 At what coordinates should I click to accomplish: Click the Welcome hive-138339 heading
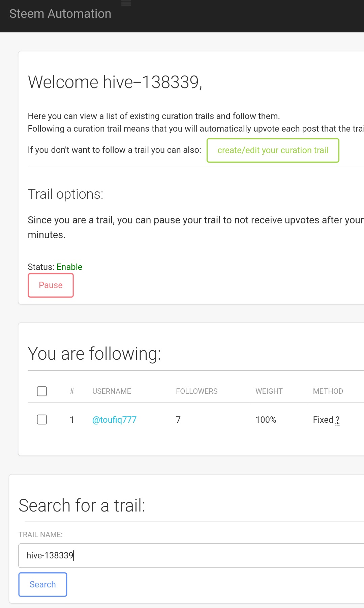click(115, 82)
